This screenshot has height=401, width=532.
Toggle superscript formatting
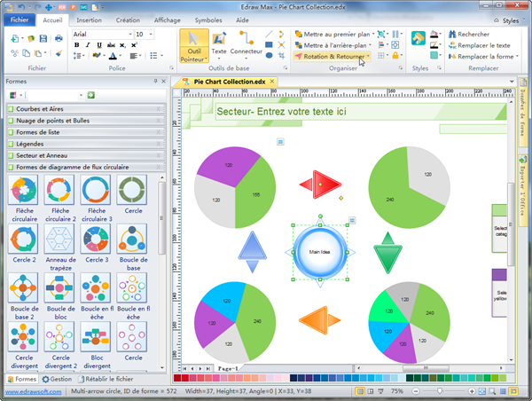[134, 45]
